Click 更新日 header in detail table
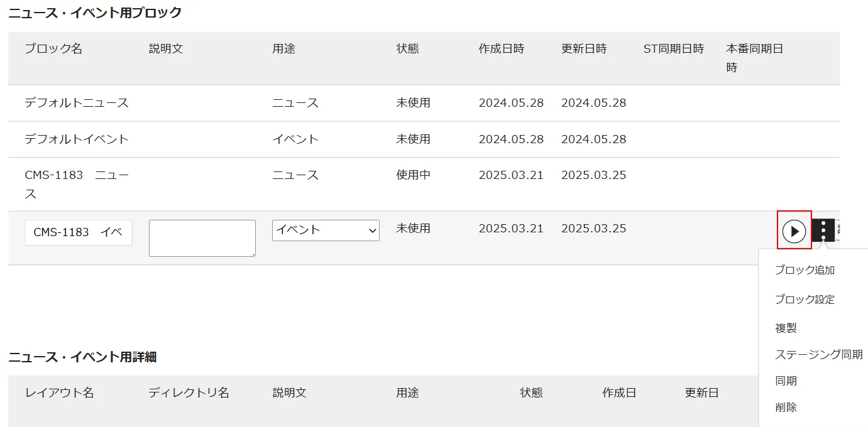Viewport: 868px width, 427px height. [x=702, y=393]
